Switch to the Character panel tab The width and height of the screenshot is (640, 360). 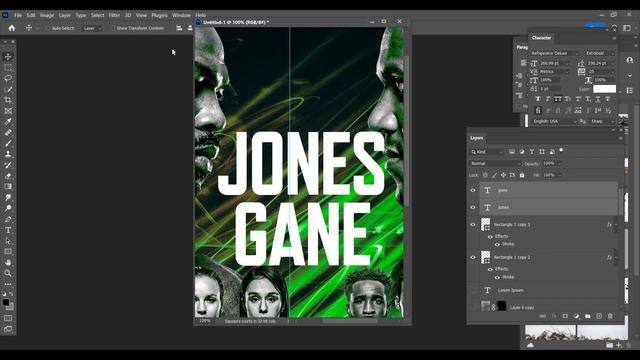[541, 38]
